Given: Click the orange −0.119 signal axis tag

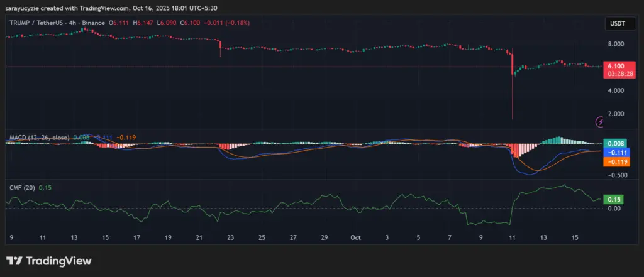Looking at the screenshot, I should (616, 161).
